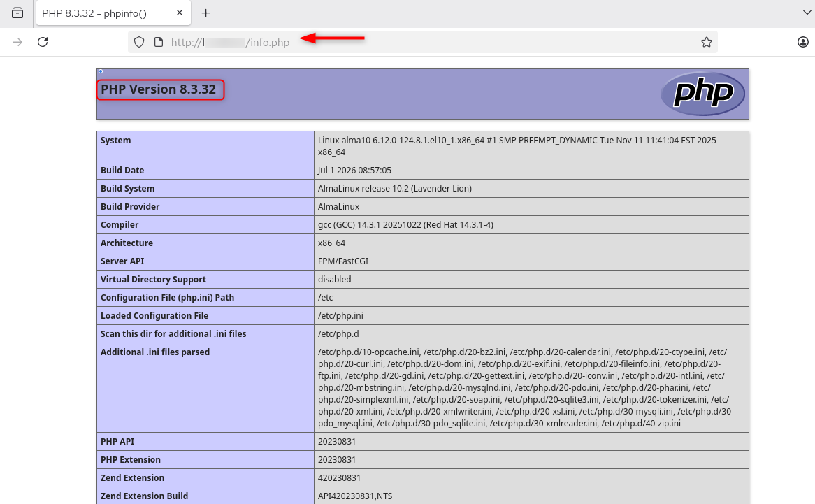Click the PHP Version 8.3.32 heading
815x504 pixels.
(158, 89)
